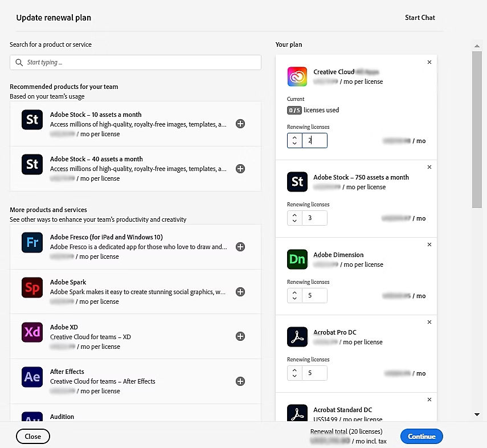
Task: Click Recommended products for your team heading
Action: (64, 87)
